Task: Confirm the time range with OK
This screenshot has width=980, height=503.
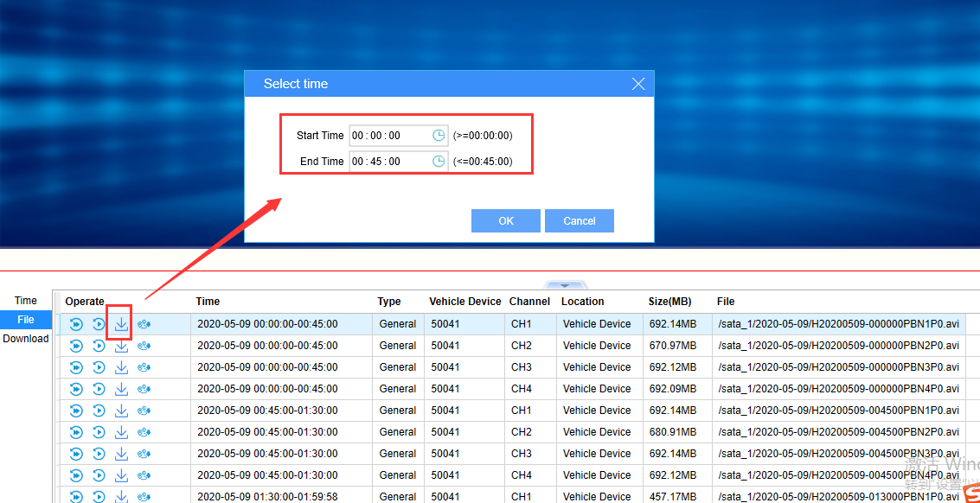Action: coord(506,221)
